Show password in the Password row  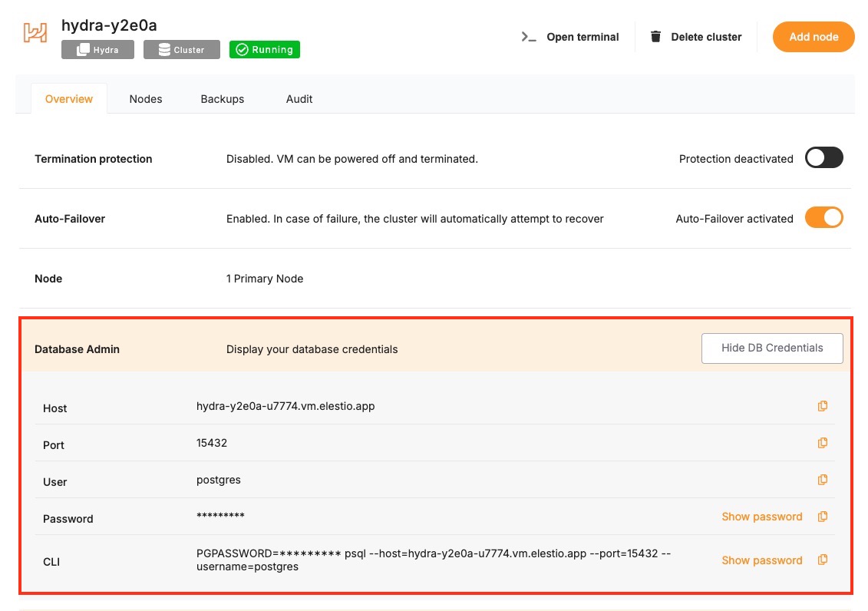(761, 517)
